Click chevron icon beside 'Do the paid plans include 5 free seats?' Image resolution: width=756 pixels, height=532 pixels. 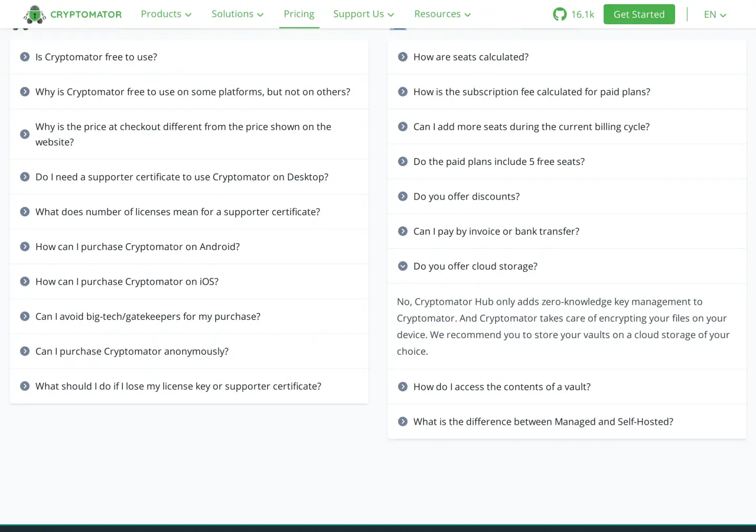pyautogui.click(x=403, y=161)
